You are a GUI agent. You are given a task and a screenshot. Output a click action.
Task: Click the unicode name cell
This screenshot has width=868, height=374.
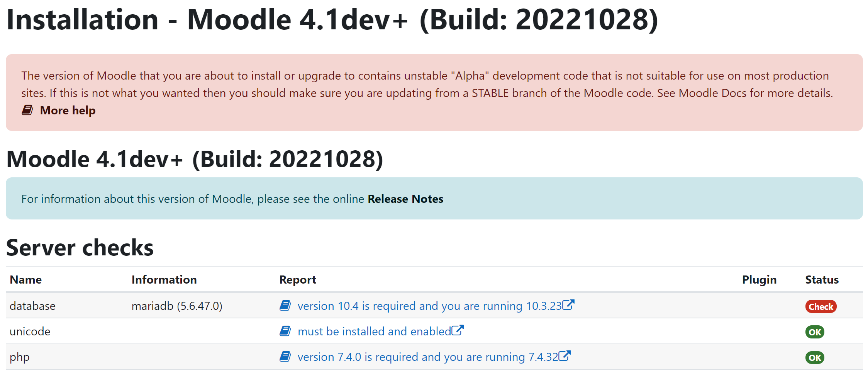pos(30,331)
